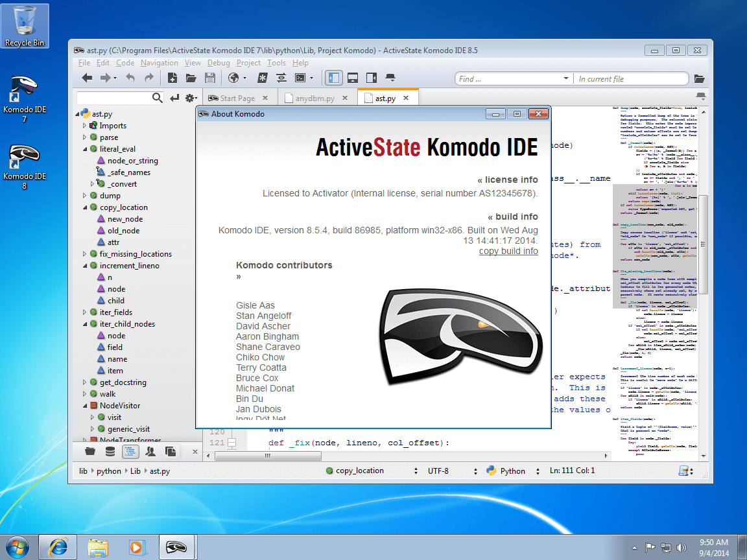
Task: Click the magnifier in the code browser search
Action: click(157, 98)
